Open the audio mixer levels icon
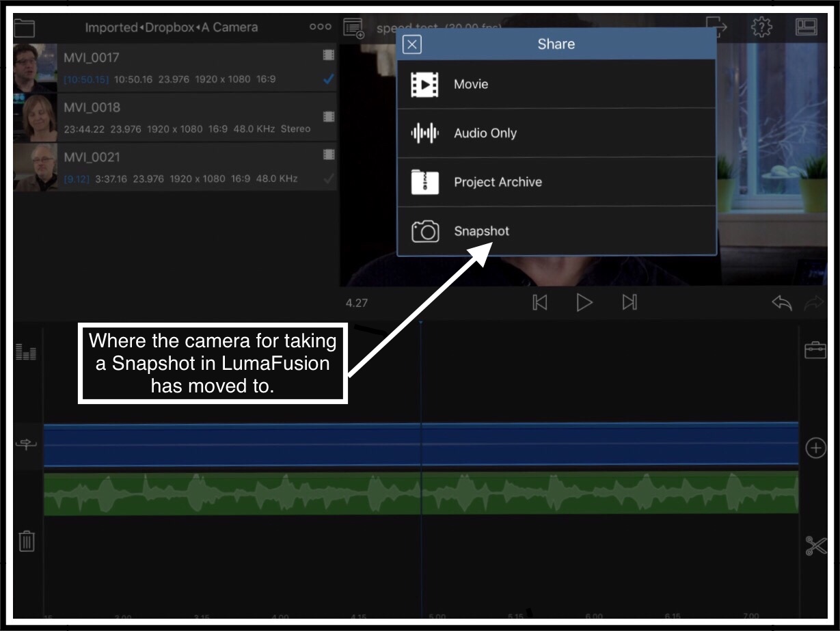 pyautogui.click(x=26, y=352)
